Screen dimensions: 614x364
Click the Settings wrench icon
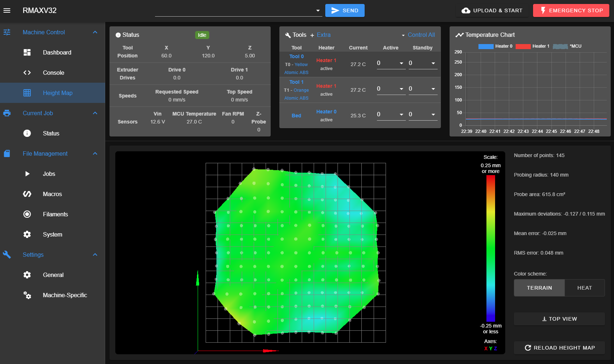point(7,255)
